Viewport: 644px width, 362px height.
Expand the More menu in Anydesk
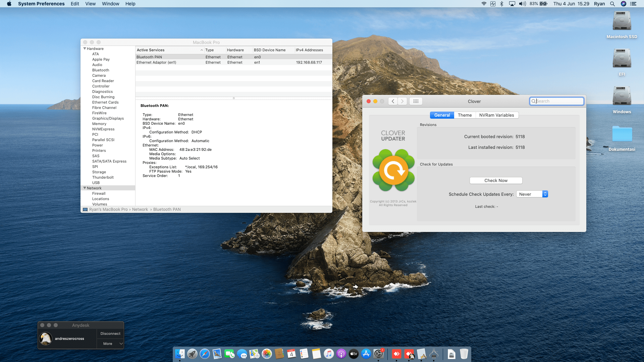110,344
